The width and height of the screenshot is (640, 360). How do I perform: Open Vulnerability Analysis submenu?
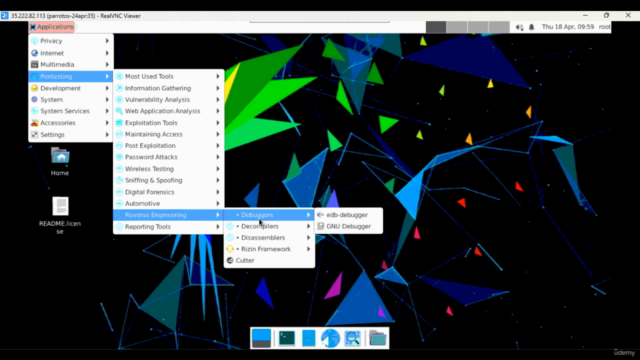click(x=169, y=100)
